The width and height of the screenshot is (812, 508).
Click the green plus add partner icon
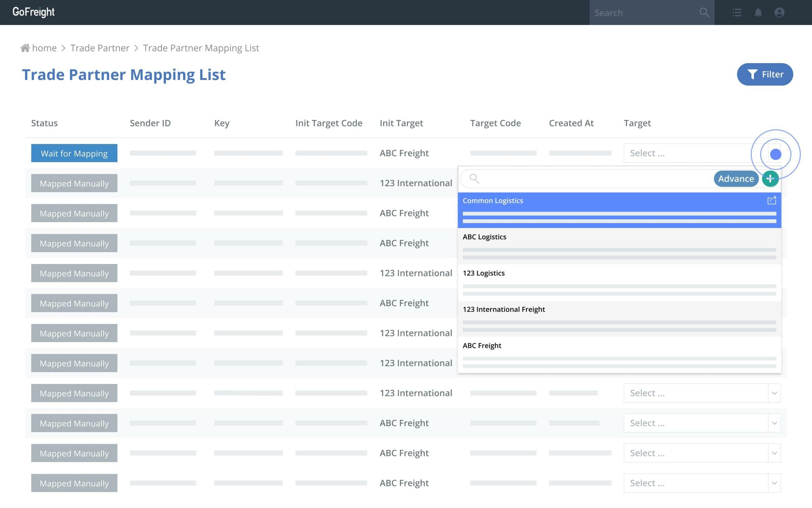(770, 179)
